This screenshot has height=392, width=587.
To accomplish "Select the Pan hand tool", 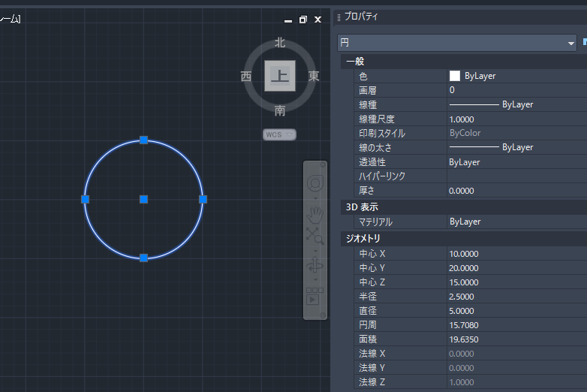I will (315, 214).
